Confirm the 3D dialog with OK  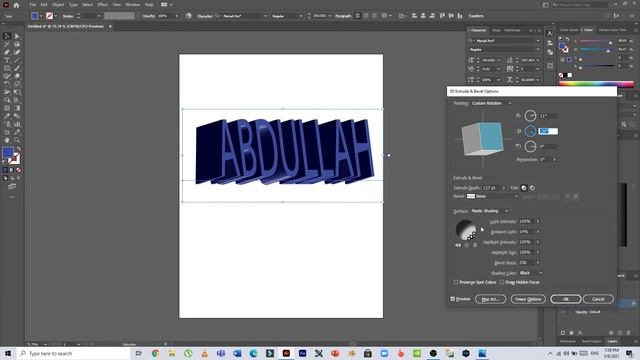(565, 299)
